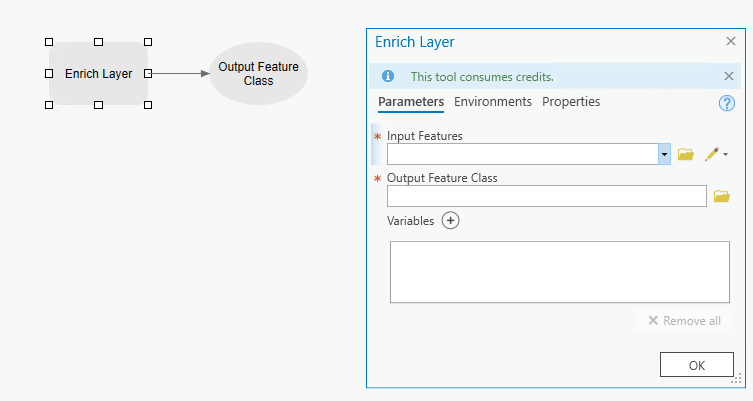753x401 pixels.
Task: Select the Output Feature Class oval node
Action: point(258,73)
